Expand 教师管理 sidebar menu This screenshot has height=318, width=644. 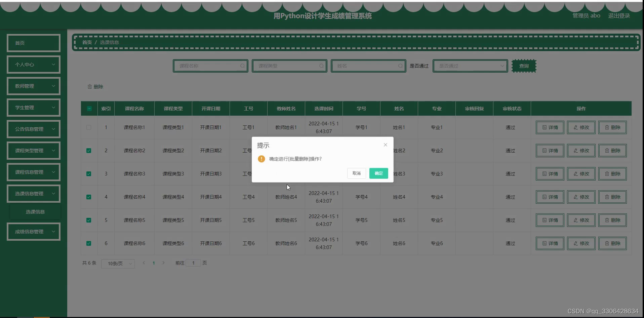click(34, 86)
